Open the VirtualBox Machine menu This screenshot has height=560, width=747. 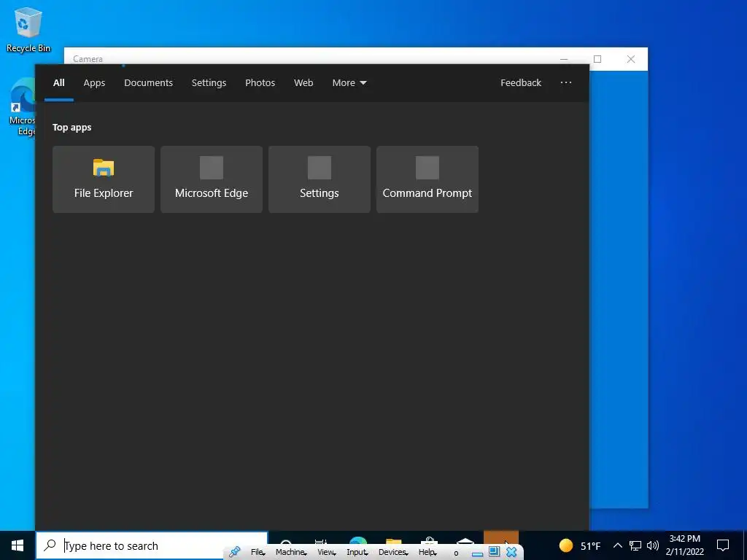click(291, 552)
